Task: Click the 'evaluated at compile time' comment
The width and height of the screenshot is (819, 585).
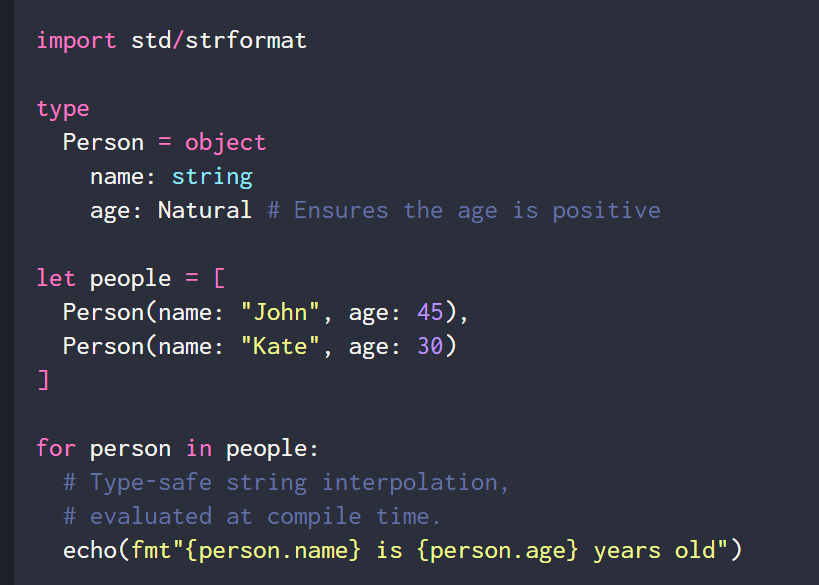Action: 252,516
